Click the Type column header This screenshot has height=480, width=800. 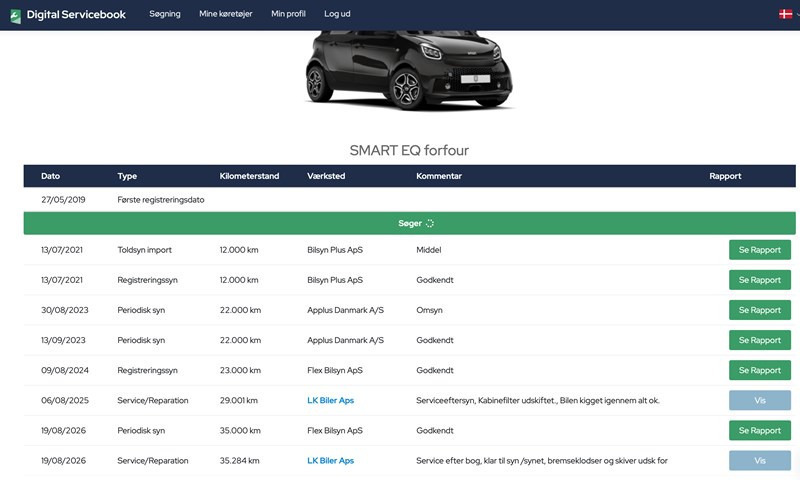127,176
